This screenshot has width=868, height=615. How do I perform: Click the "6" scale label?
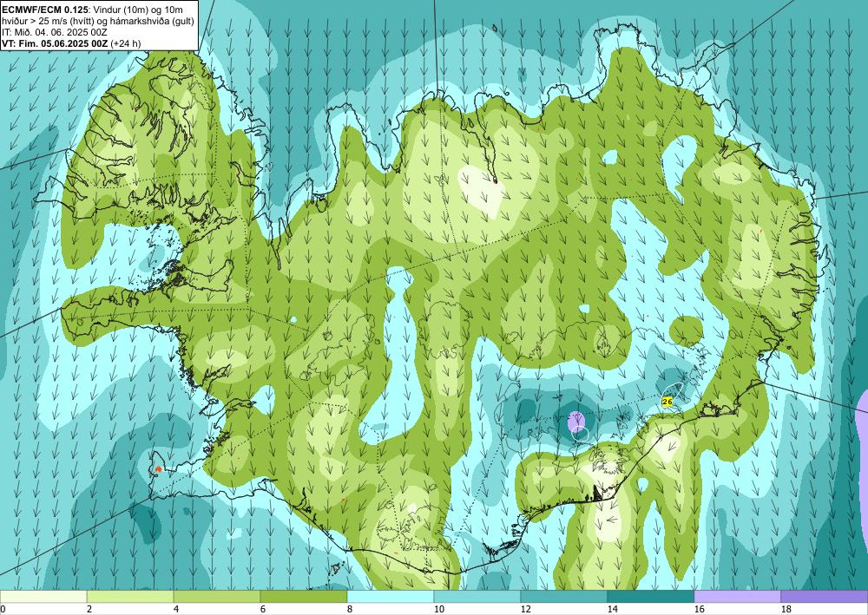point(262,609)
